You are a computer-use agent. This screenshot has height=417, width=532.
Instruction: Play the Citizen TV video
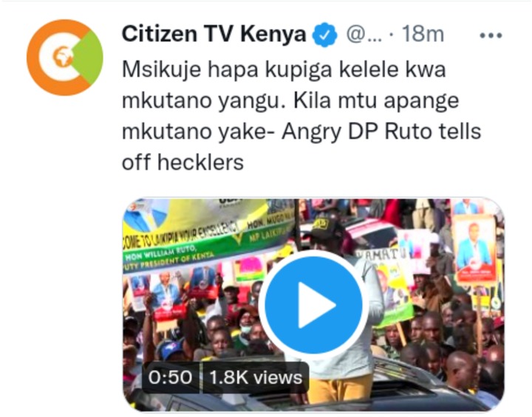tap(313, 304)
